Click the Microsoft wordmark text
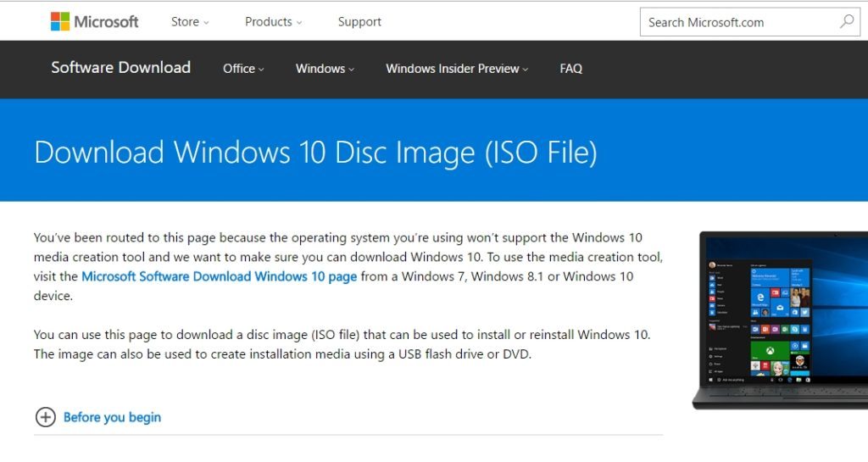 106,22
